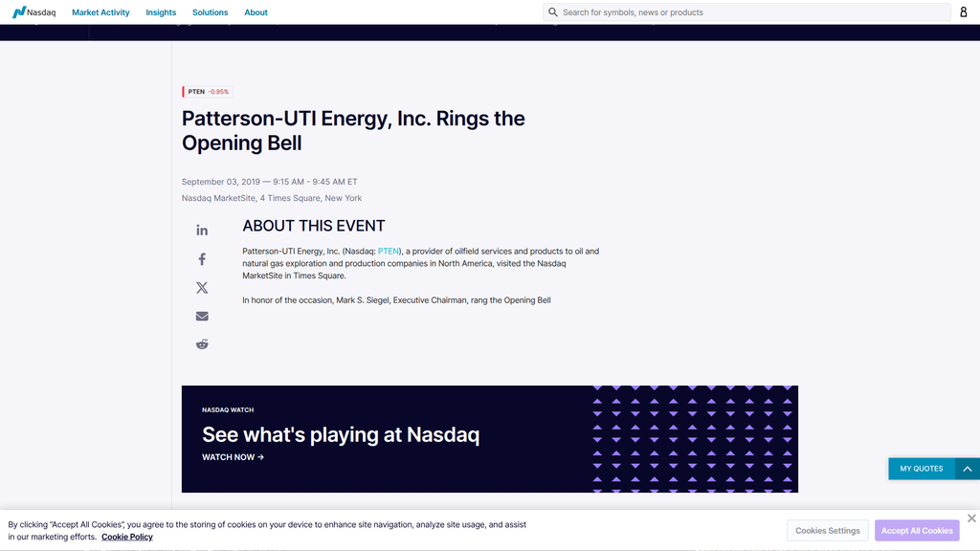Share the event on LinkedIn

point(202,231)
